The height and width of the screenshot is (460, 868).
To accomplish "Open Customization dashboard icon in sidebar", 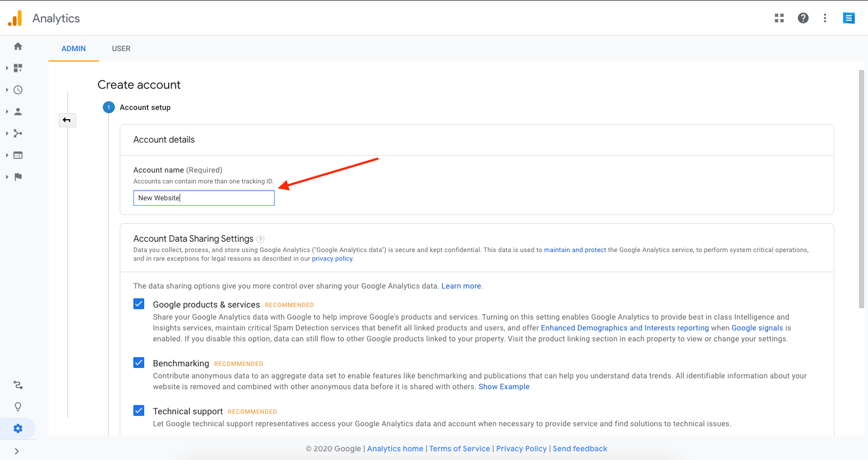I will click(18, 68).
